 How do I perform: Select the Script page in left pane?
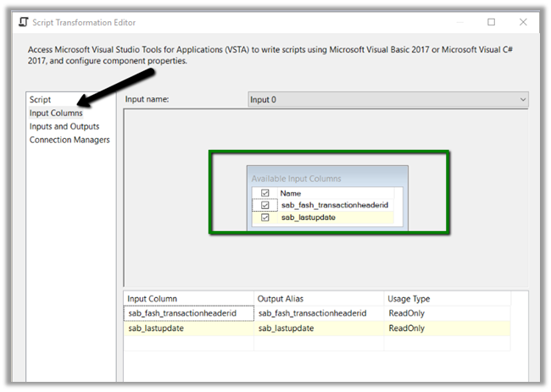(41, 100)
